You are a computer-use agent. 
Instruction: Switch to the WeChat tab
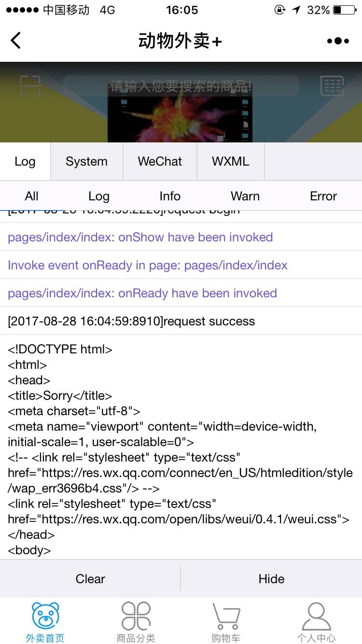(x=160, y=161)
